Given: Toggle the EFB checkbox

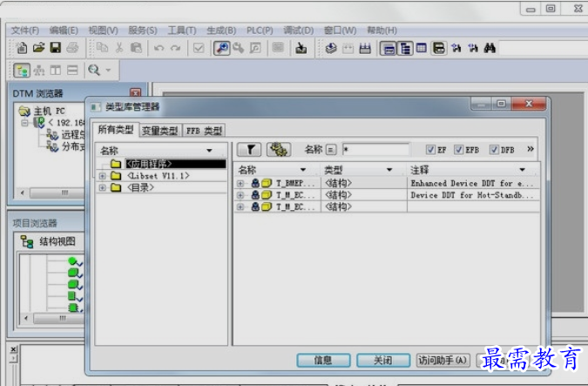Looking at the screenshot, I should pyautogui.click(x=458, y=150).
